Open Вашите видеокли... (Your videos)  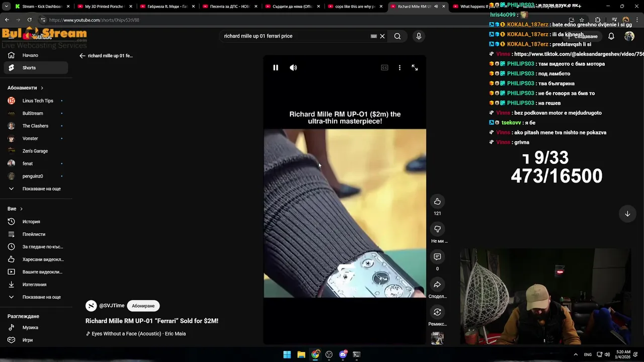pyautogui.click(x=35, y=272)
